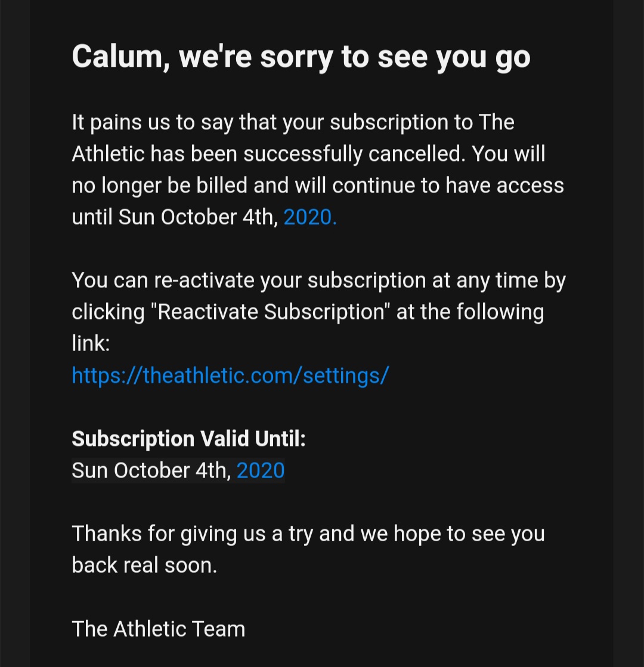Click "no longer be billed" in the first paragraph
644x667 pixels.
(159, 185)
